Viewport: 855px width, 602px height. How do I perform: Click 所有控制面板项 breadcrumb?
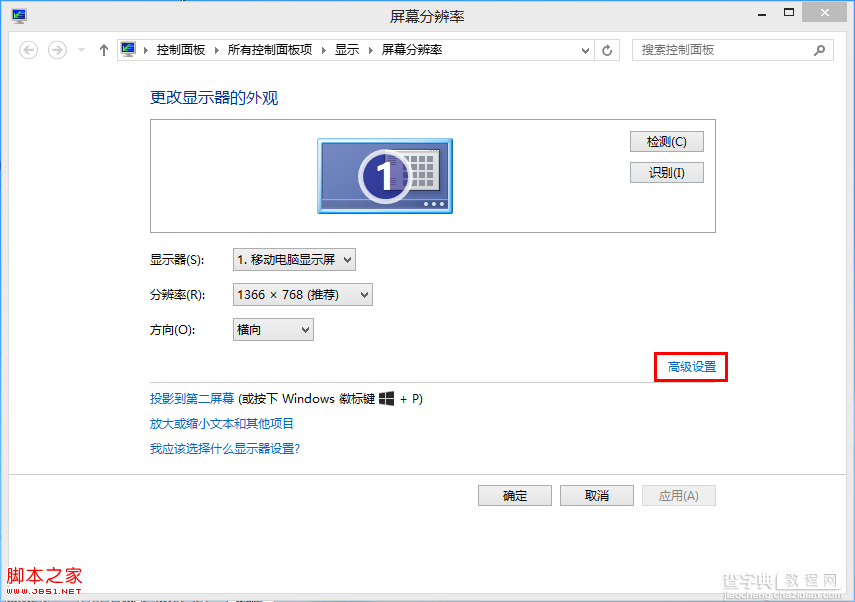tap(270, 50)
